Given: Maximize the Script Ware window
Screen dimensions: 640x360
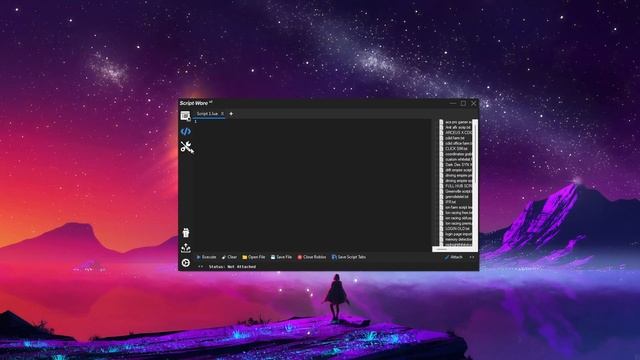Looking at the screenshot, I should pyautogui.click(x=463, y=103).
